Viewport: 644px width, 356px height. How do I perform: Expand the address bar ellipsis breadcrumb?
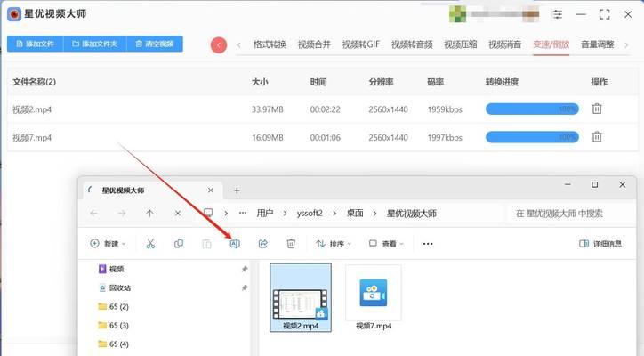pyautogui.click(x=243, y=213)
